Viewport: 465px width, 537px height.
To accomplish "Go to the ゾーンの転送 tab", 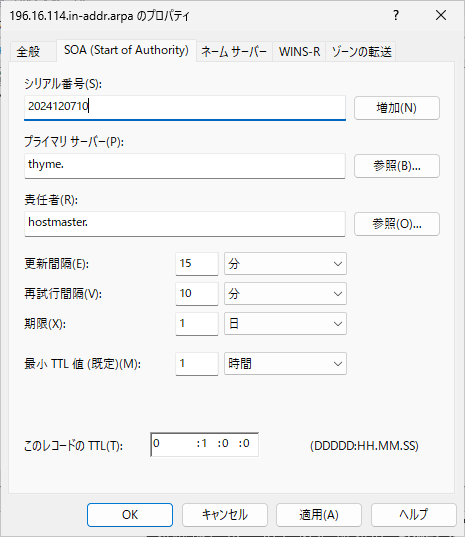I will tap(361, 52).
